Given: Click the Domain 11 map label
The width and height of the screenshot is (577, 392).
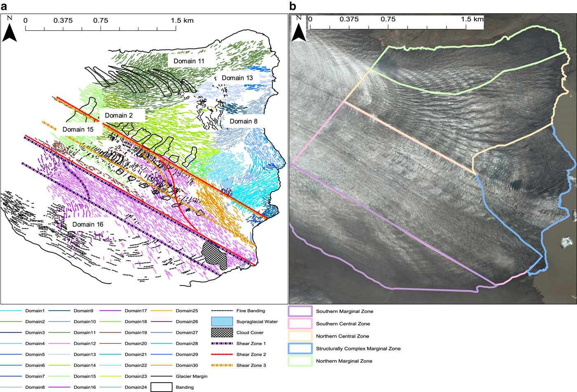Looking at the screenshot, I should pos(189,61).
